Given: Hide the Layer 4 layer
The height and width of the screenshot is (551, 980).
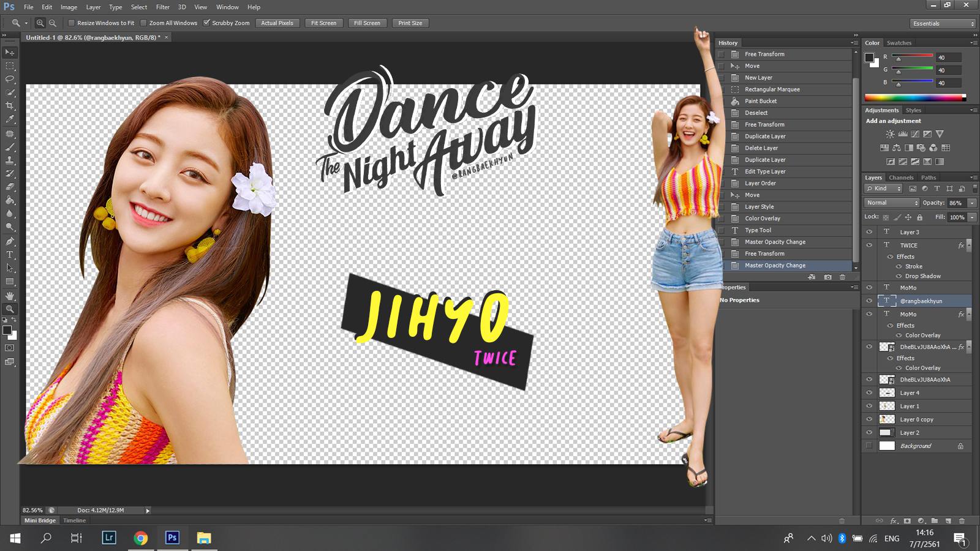Looking at the screenshot, I should tap(869, 393).
